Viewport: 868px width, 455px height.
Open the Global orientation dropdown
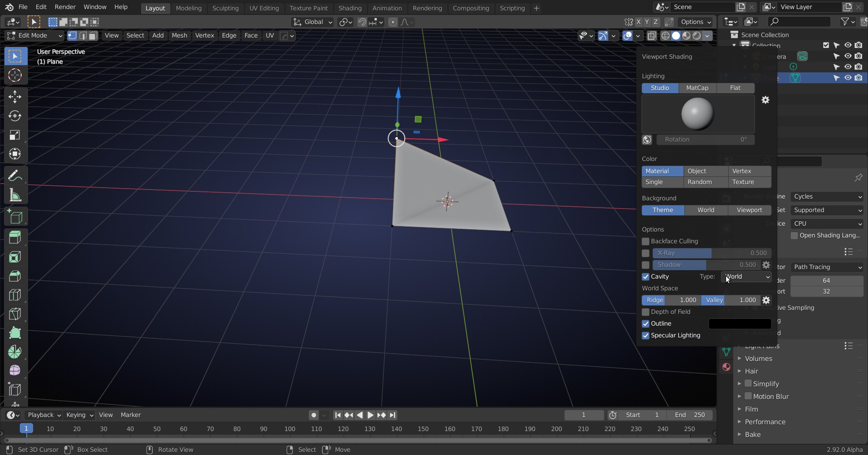(x=313, y=22)
